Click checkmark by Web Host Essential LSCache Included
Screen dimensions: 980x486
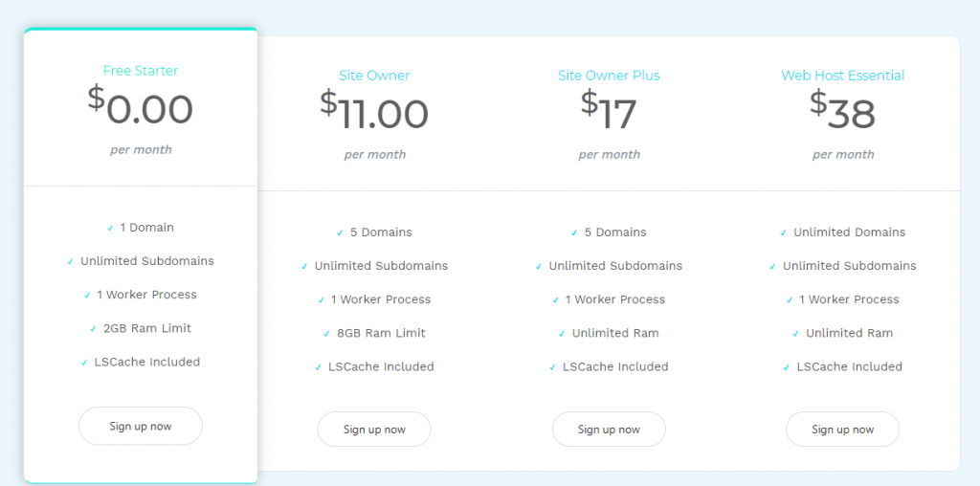point(787,367)
